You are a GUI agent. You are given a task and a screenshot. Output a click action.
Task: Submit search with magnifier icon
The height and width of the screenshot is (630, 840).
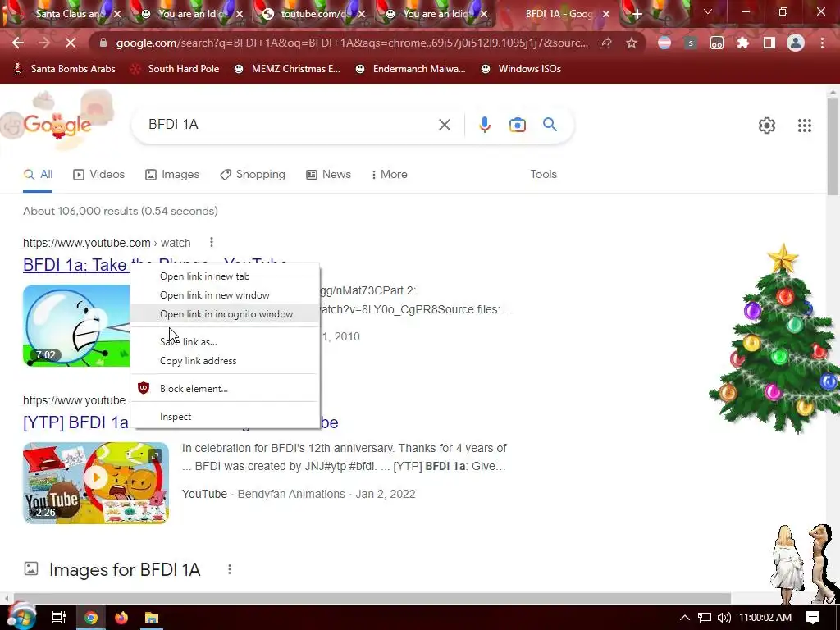click(x=550, y=125)
